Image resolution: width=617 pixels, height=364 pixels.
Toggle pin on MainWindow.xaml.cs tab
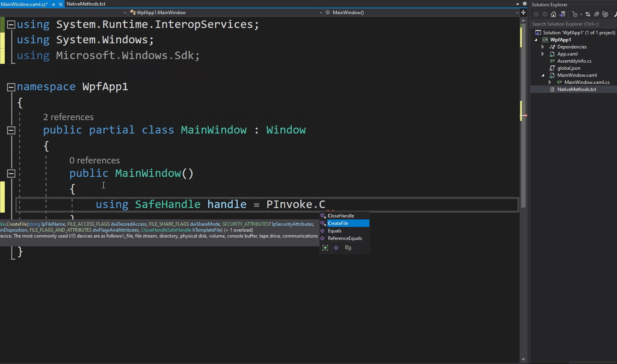tap(54, 4)
